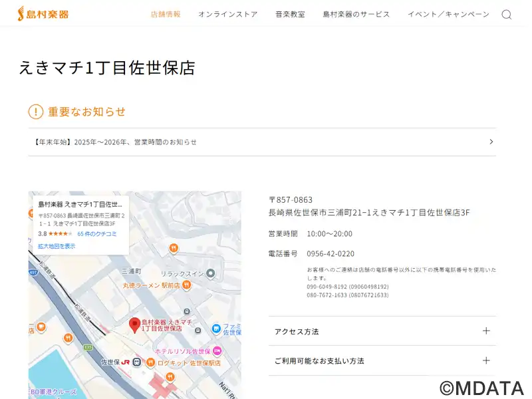Viewport: 532px width, 399px height.
Task: Open the 65 件のクチコミ reviews link
Action: [97, 234]
